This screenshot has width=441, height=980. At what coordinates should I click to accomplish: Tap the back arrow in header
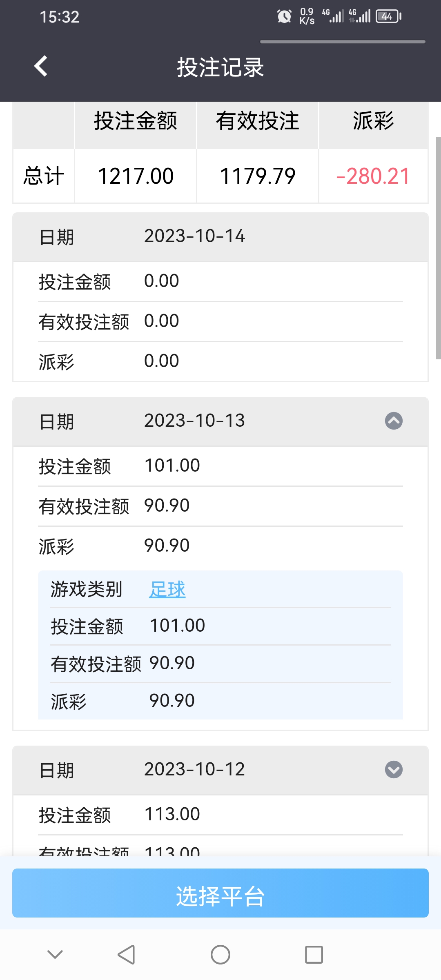click(x=41, y=66)
